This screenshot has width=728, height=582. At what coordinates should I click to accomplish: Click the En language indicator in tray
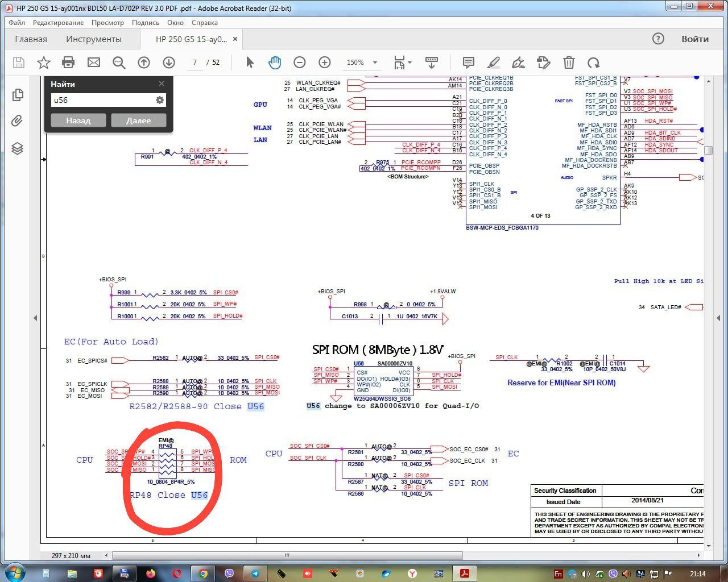pyautogui.click(x=558, y=573)
